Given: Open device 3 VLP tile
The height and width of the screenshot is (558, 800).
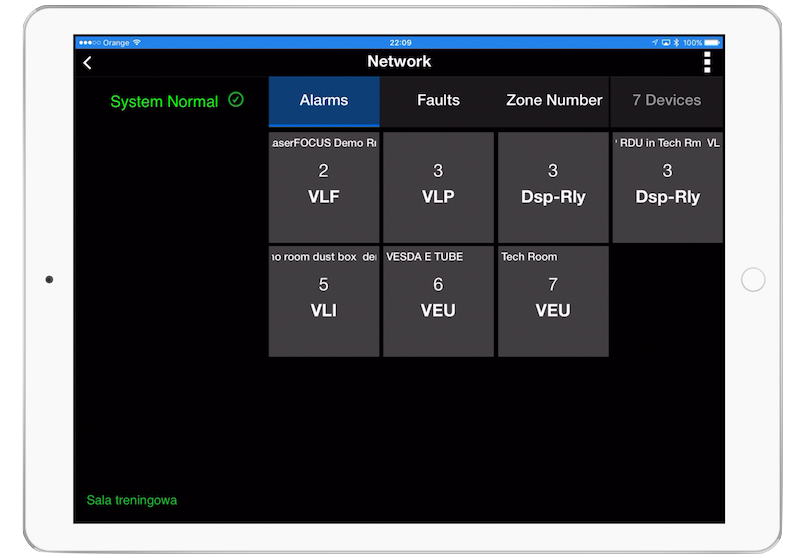Looking at the screenshot, I should pyautogui.click(x=438, y=187).
